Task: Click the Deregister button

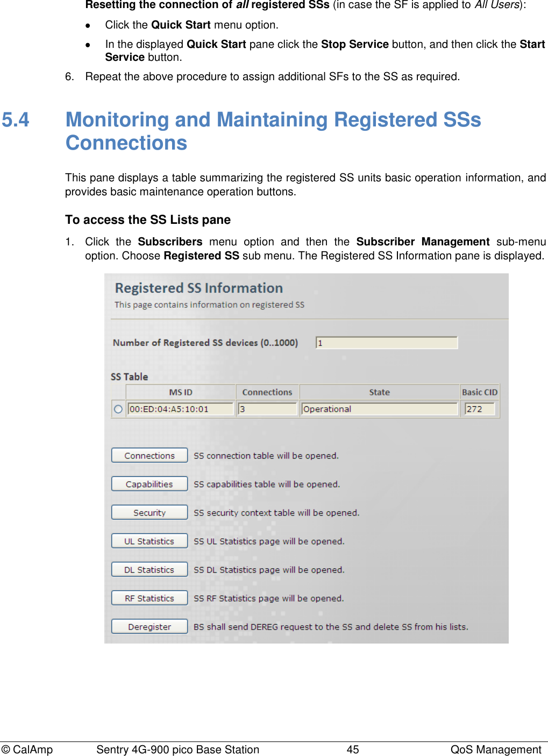Action: pos(150,626)
